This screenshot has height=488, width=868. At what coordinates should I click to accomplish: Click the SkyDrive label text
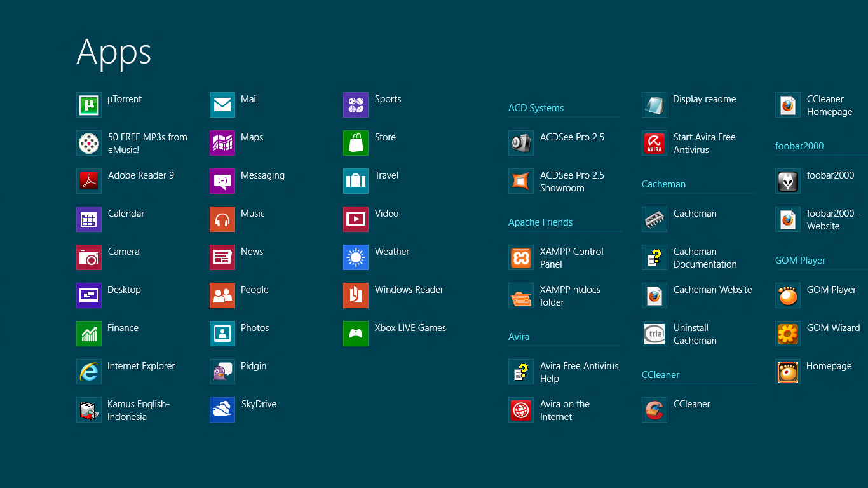pos(259,404)
